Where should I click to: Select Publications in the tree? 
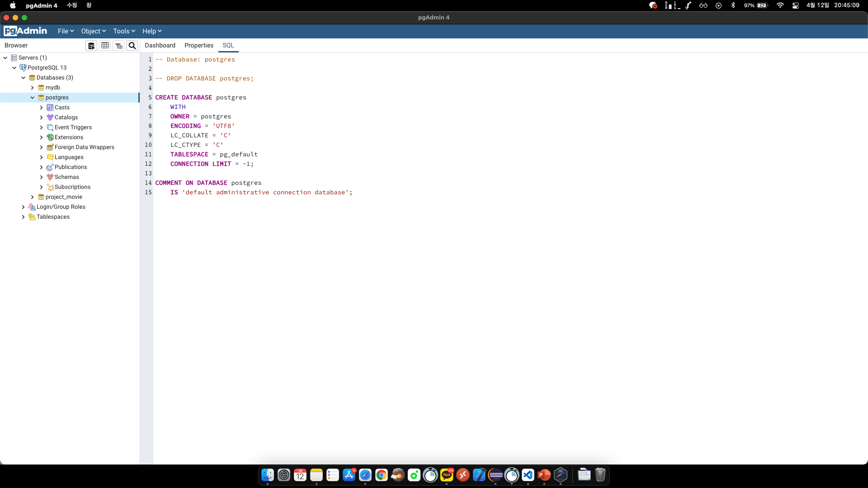pos(71,167)
